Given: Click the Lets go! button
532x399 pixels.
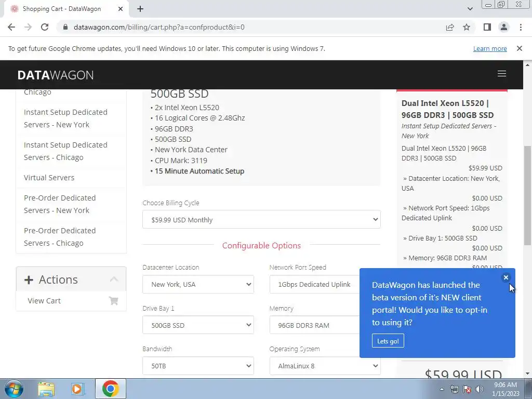Looking at the screenshot, I should tap(388, 341).
